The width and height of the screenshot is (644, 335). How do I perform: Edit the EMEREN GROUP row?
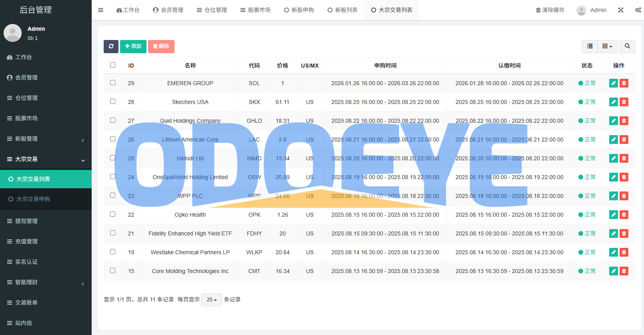tap(613, 83)
